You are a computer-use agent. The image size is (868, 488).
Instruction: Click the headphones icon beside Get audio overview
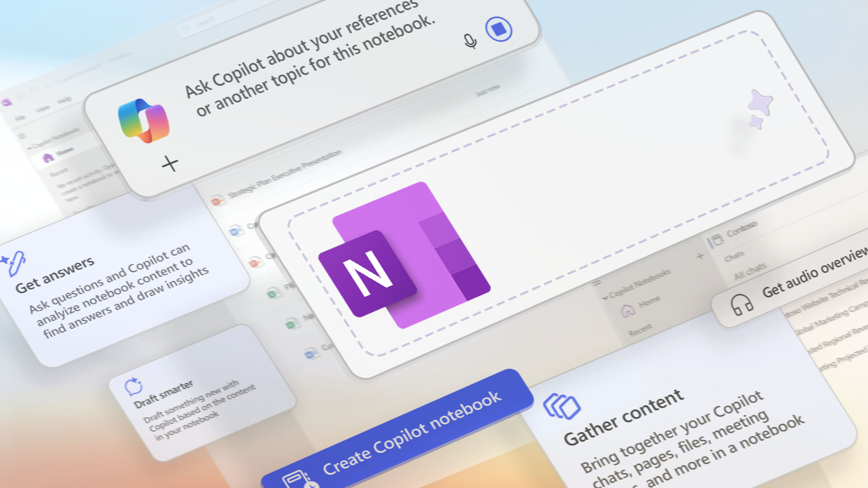coord(741,305)
